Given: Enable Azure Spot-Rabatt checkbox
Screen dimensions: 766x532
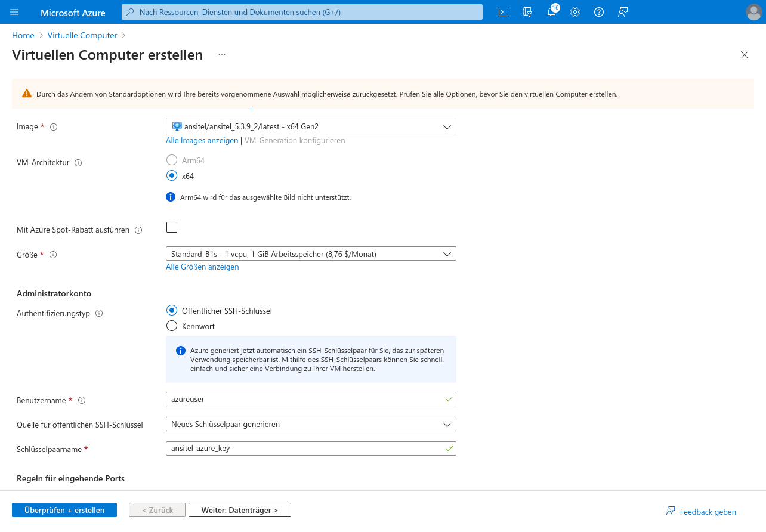Looking at the screenshot, I should (x=172, y=227).
